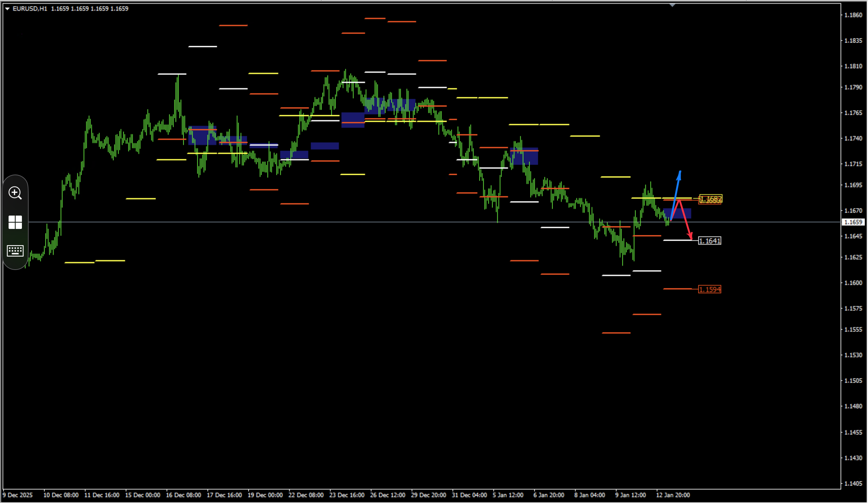868x503 pixels.
Task: Click the 1.1682 price level label
Action: pos(711,199)
